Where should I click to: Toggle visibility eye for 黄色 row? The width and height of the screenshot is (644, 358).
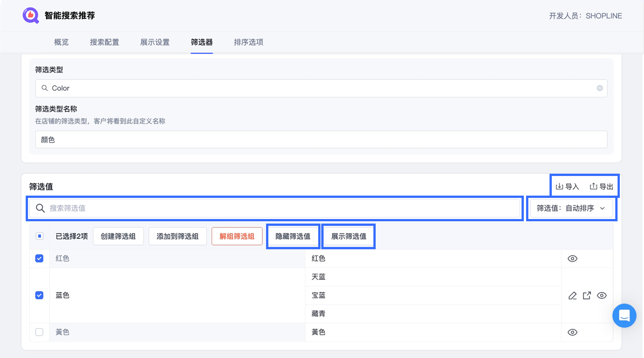(573, 332)
